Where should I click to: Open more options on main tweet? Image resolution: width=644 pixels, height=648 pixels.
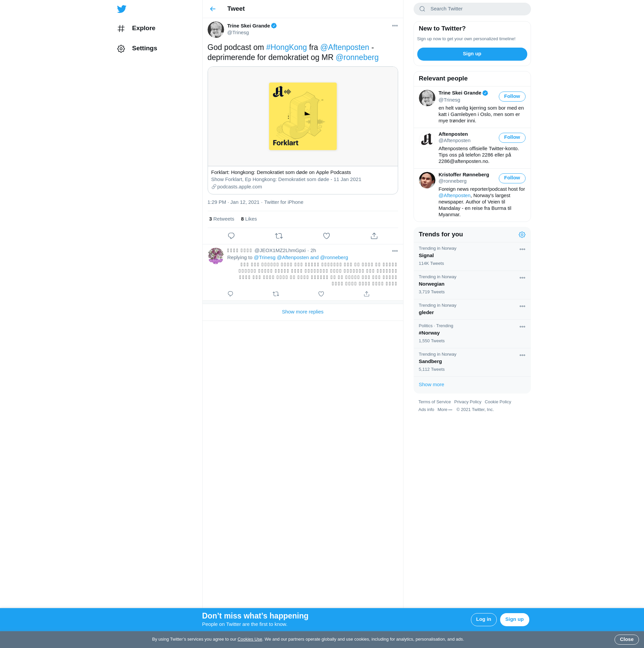(x=395, y=26)
